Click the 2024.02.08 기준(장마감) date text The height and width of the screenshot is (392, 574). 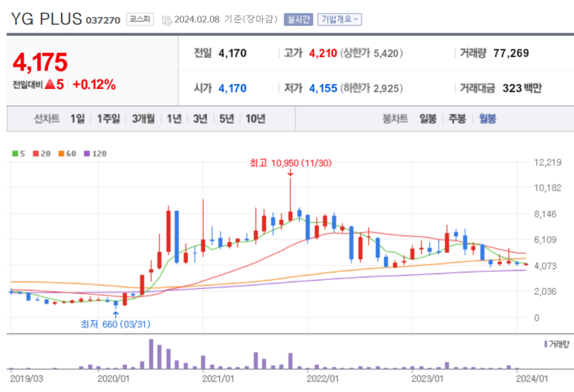226,19
